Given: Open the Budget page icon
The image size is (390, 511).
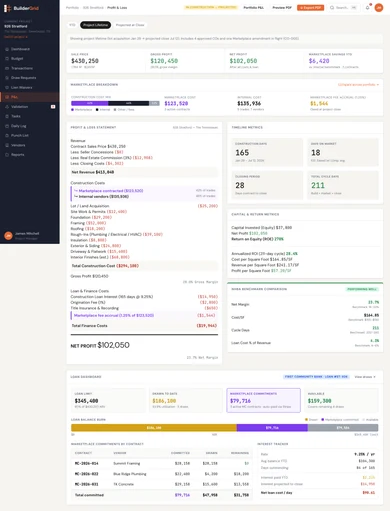Looking at the screenshot, I should coord(7,59).
